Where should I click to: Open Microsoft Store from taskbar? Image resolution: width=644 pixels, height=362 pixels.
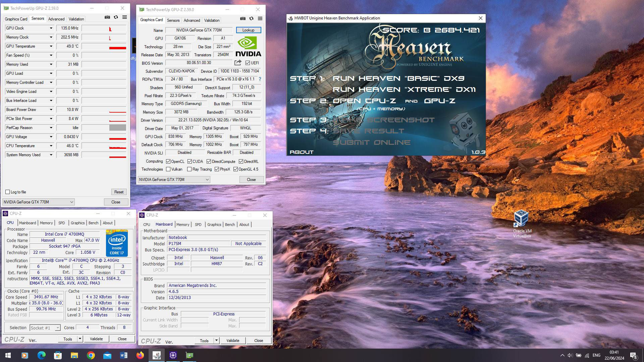(x=58, y=355)
